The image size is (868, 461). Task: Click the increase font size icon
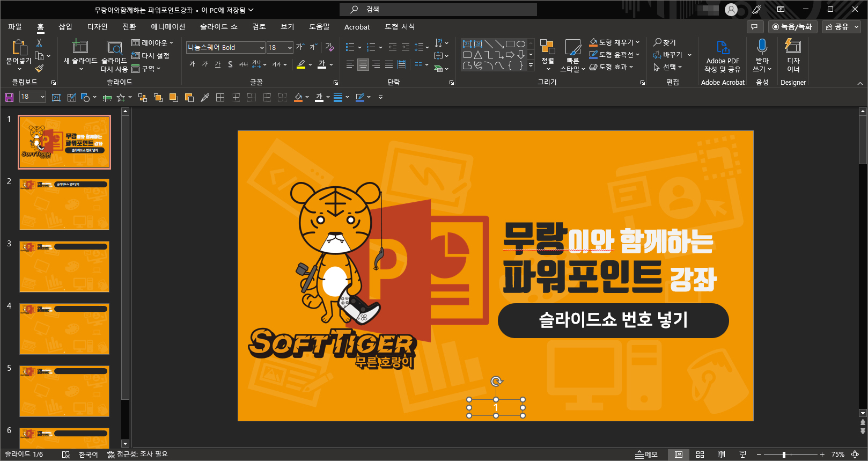[x=300, y=47]
